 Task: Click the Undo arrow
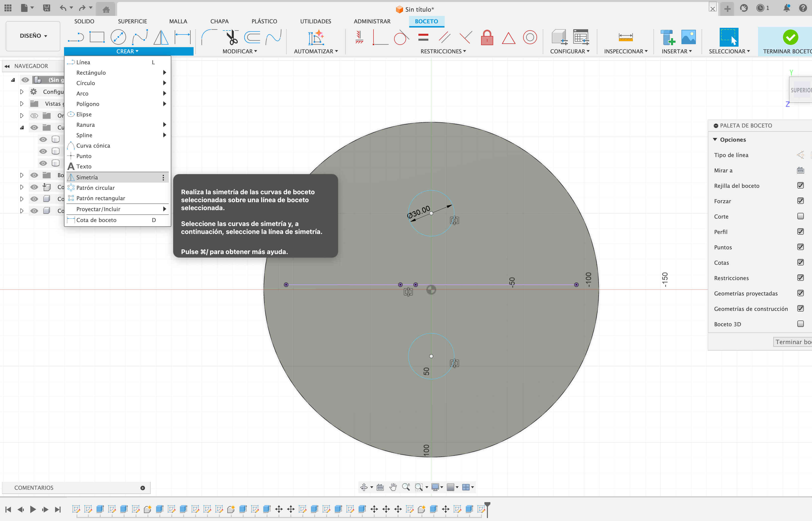pyautogui.click(x=63, y=8)
